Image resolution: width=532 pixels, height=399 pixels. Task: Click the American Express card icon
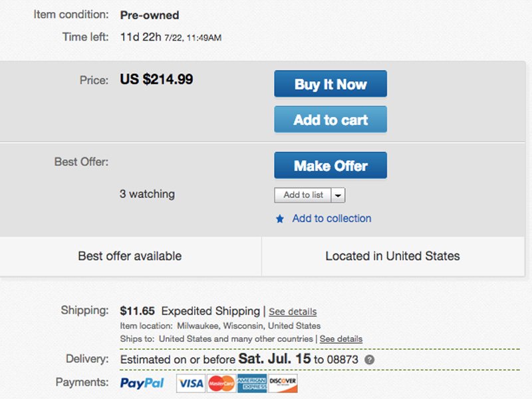coord(252,383)
